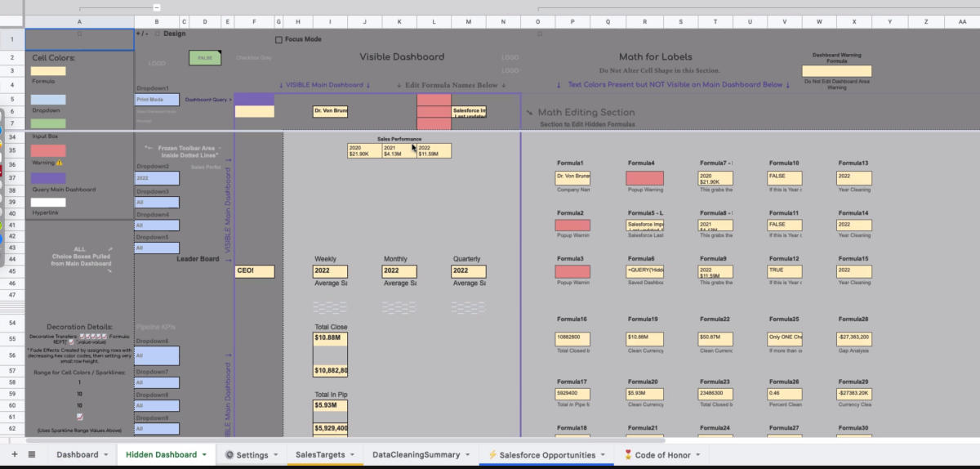The image size is (980, 469).
Task: Open the DataCleaningSummary sheet tab
Action: [415, 454]
